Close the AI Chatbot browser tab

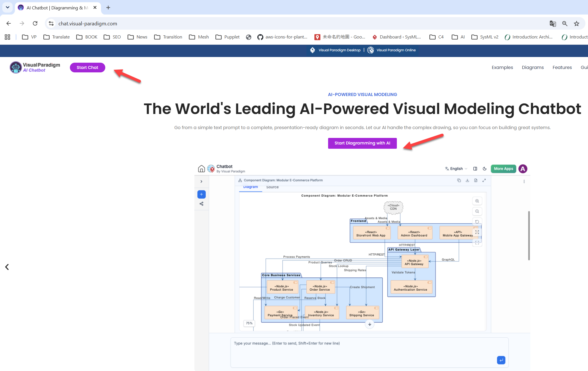coord(95,8)
